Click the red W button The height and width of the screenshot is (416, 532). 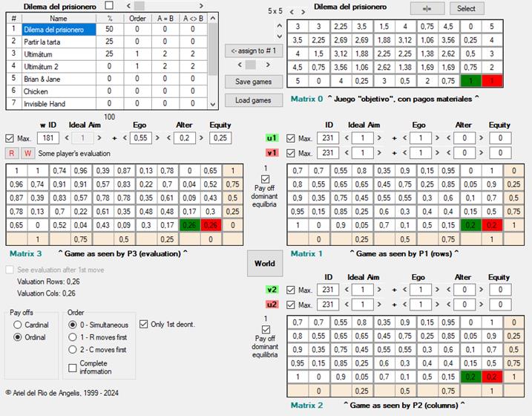(x=27, y=153)
